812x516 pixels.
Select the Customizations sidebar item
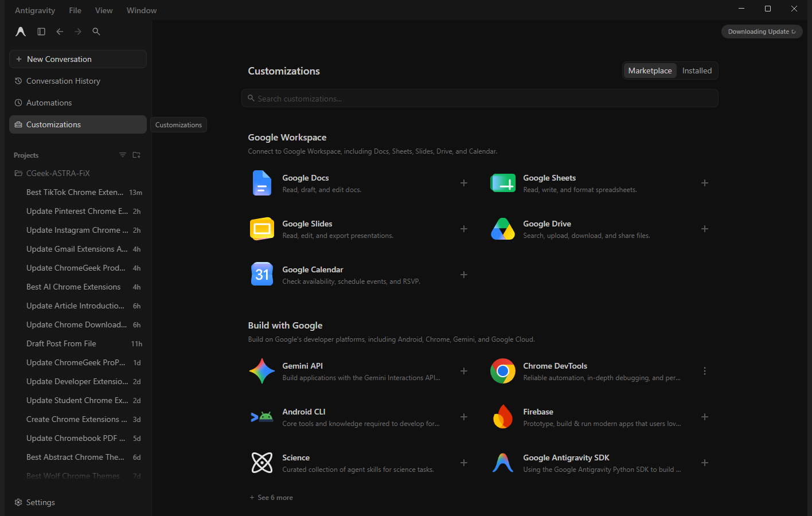pyautogui.click(x=78, y=124)
